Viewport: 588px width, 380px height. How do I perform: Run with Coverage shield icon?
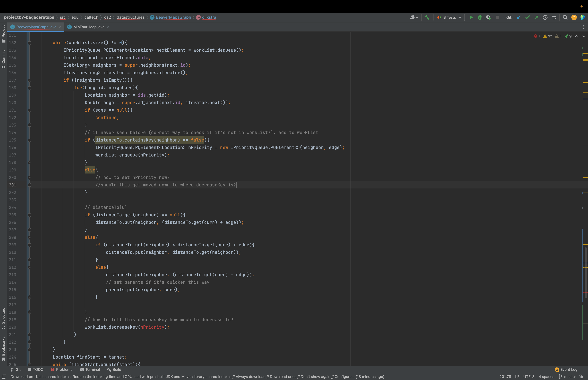pos(488,18)
